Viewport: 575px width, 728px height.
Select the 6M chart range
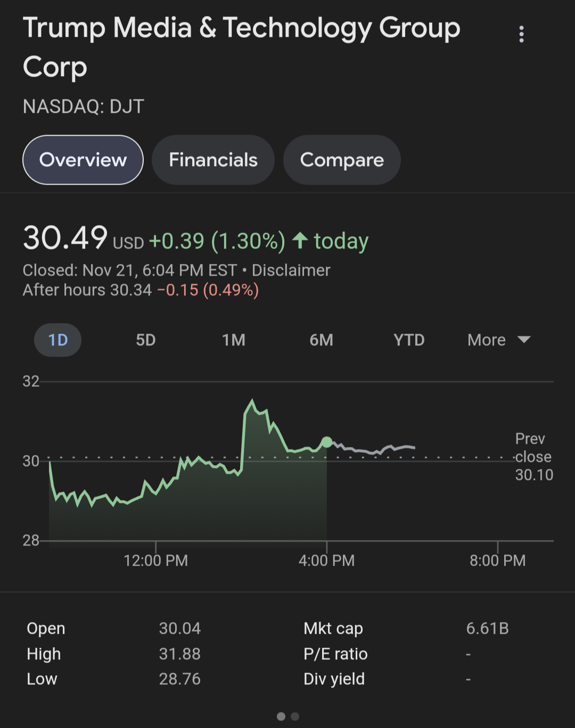click(x=322, y=340)
